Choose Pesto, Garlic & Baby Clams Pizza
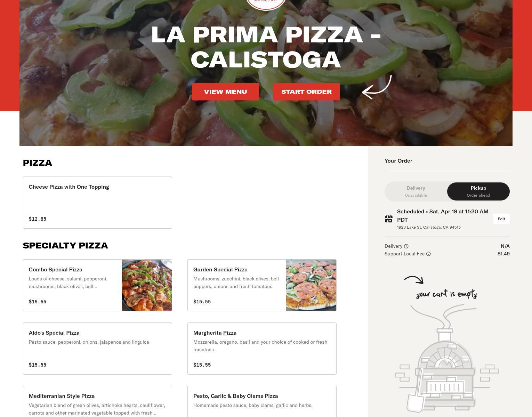The height and width of the screenshot is (417, 532). 262,401
